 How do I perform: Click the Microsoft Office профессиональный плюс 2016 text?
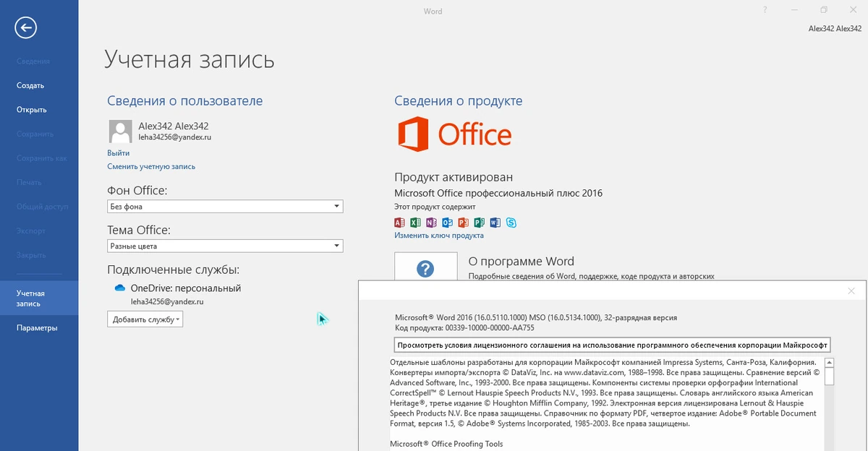[x=498, y=193]
